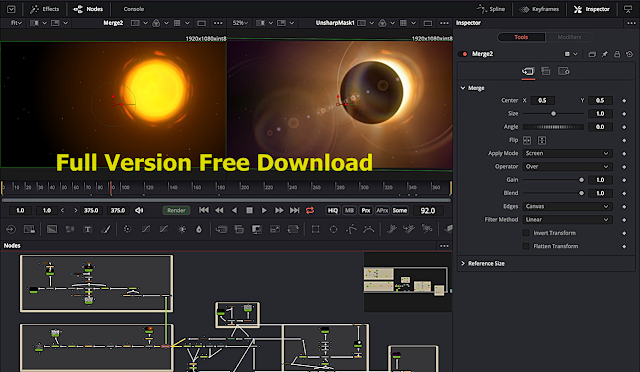
Task: Open Edges dropdown showing Canvas
Action: click(x=567, y=206)
